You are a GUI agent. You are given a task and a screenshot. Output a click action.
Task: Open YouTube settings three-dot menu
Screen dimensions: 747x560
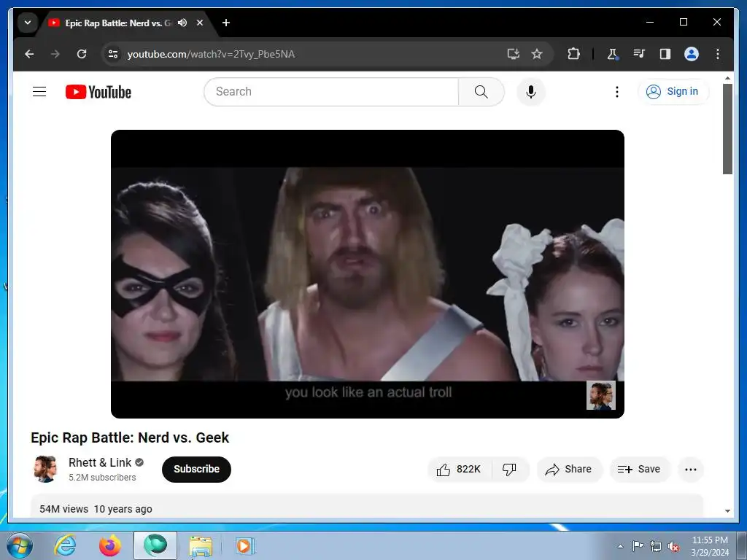617,91
